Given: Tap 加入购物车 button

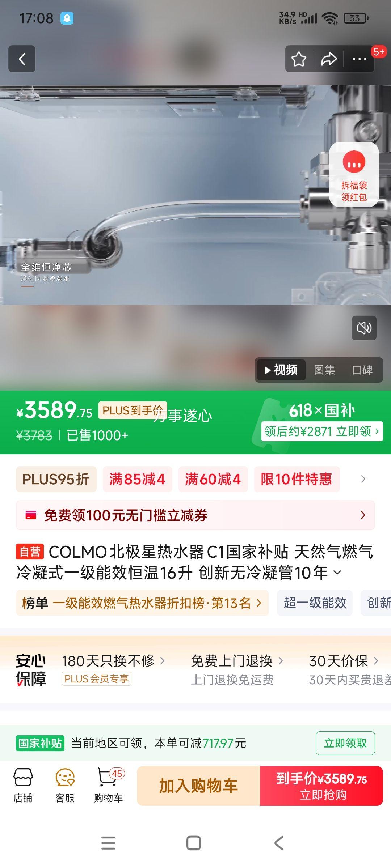Looking at the screenshot, I should (198, 786).
